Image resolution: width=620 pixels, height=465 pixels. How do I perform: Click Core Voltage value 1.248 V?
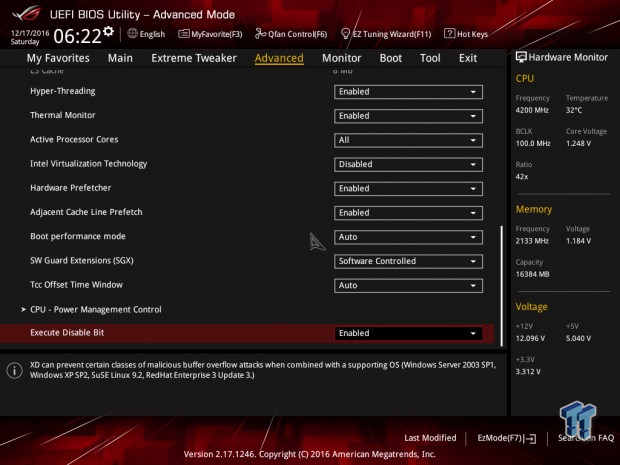(x=578, y=143)
